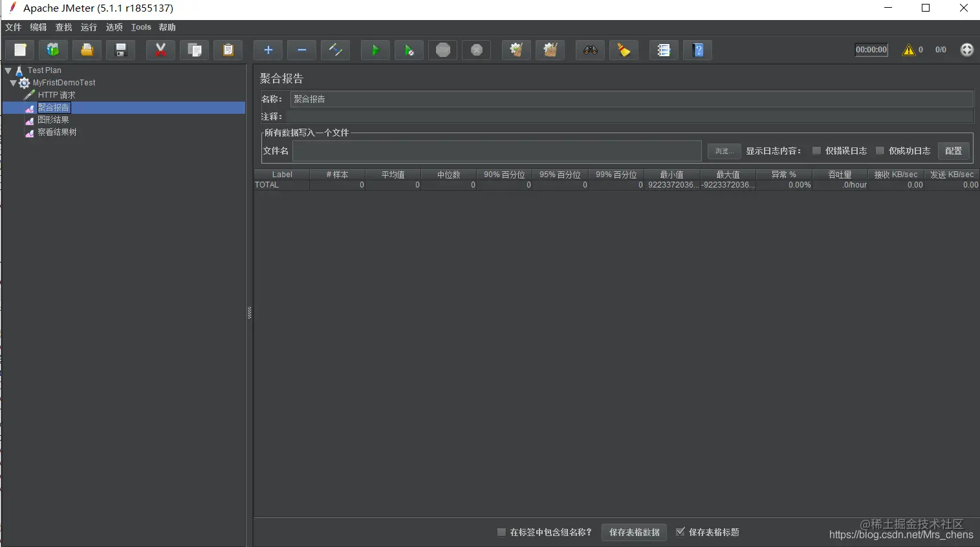The width and height of the screenshot is (980, 547).
Task: Click the yellow warning triangle error indicator
Action: (909, 50)
